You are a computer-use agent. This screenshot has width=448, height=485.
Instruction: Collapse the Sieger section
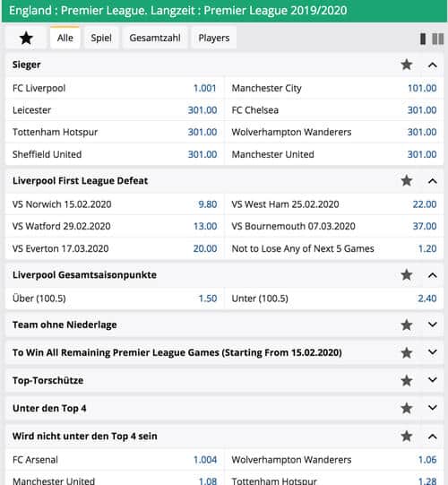click(x=433, y=65)
